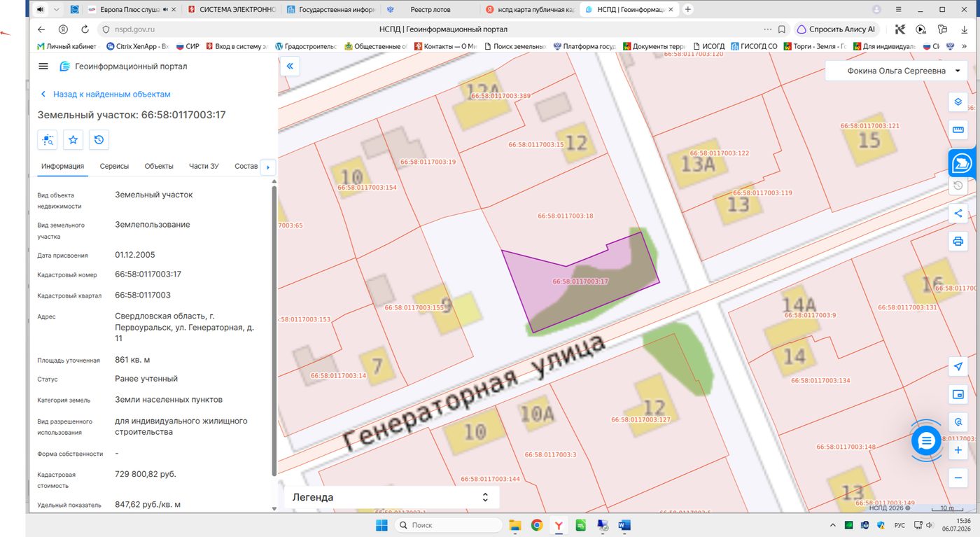
Task: Switch to the Реестр лотов browser tab
Action: (x=430, y=10)
